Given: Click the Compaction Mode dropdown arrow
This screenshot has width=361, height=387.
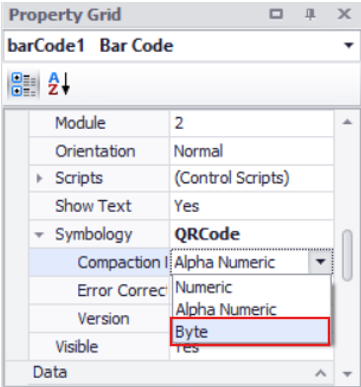Looking at the screenshot, I should 320,262.
